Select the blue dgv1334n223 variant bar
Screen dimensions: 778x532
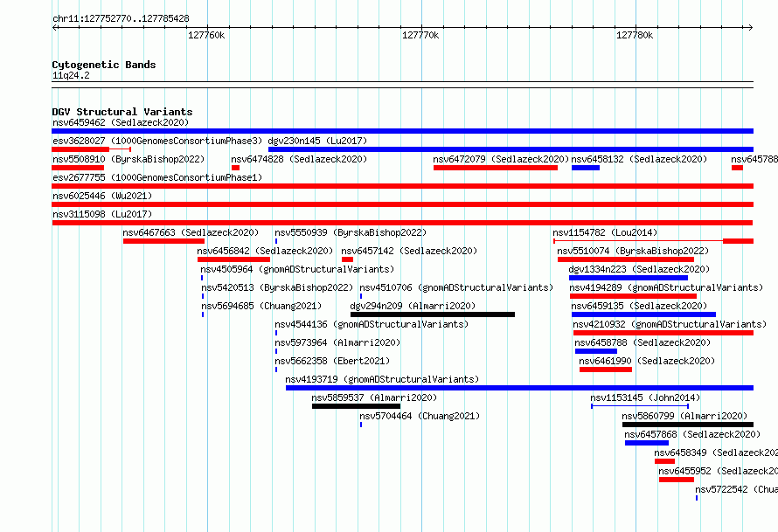(629, 278)
